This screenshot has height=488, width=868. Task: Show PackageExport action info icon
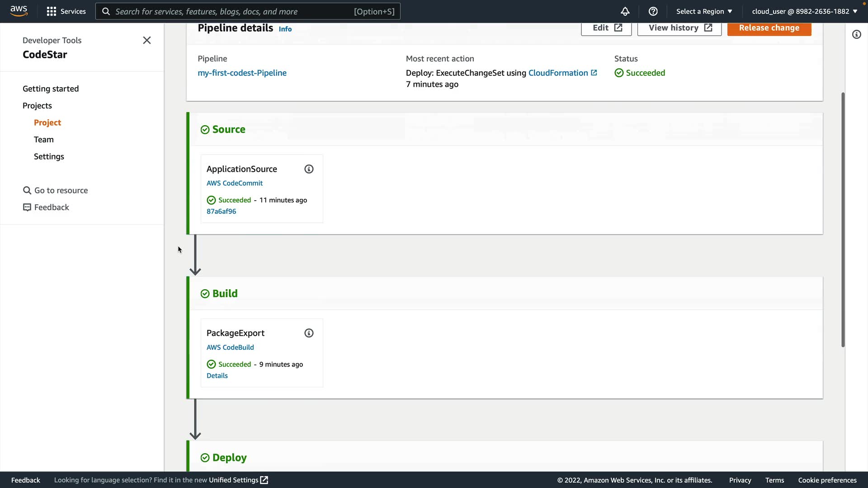(309, 333)
